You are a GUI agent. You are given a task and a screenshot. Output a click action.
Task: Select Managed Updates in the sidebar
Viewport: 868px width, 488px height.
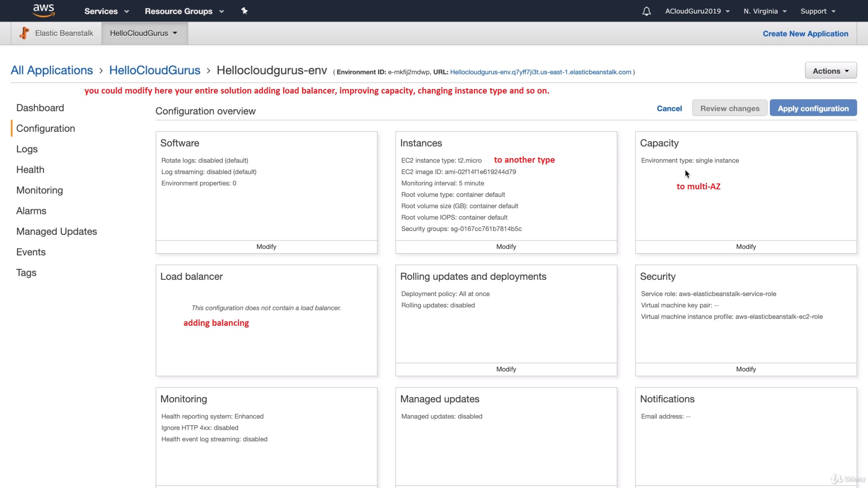click(57, 231)
